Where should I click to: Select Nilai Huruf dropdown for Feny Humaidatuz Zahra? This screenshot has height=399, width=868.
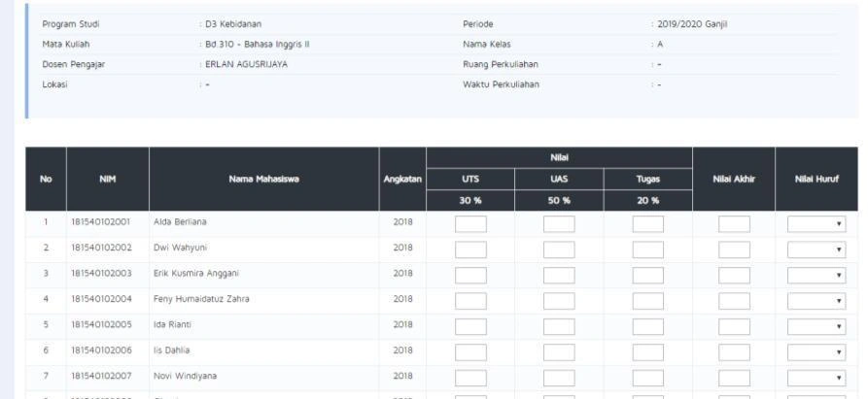coord(816,301)
